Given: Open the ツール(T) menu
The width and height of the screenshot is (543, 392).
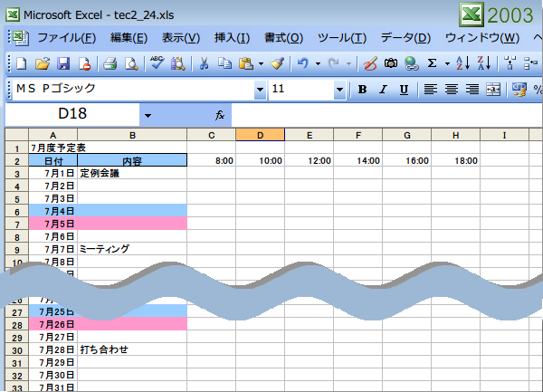Looking at the screenshot, I should [x=342, y=38].
